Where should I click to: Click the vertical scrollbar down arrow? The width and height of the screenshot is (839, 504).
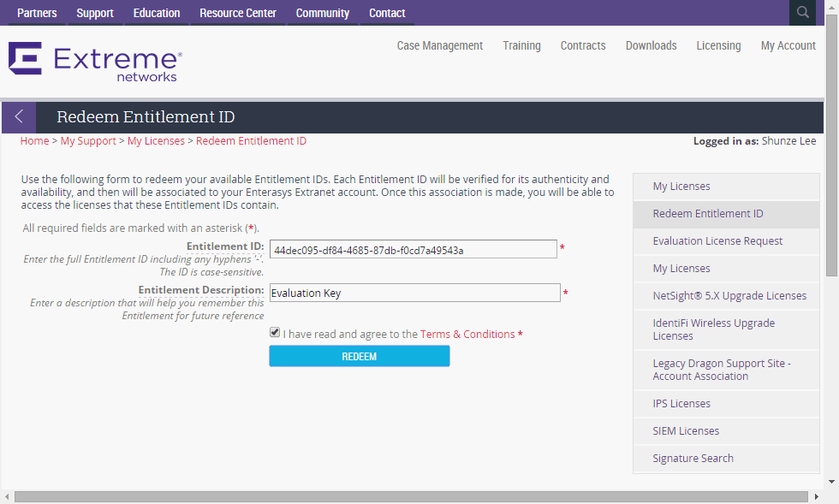click(x=831, y=482)
